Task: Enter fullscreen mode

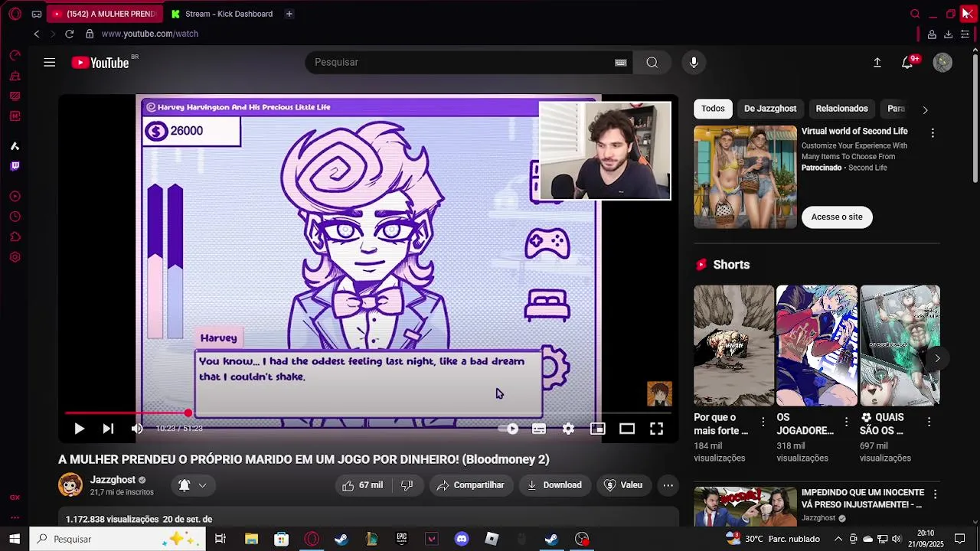Action: click(x=657, y=429)
